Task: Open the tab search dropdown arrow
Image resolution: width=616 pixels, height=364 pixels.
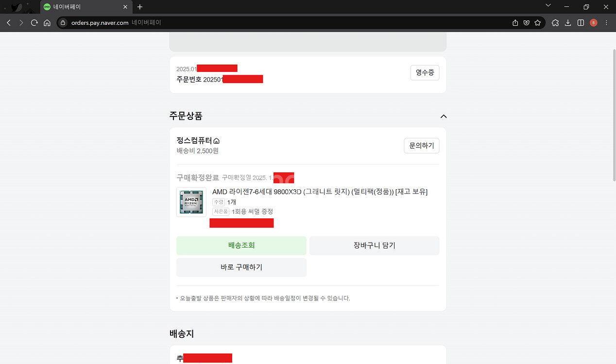Action: coord(548,6)
